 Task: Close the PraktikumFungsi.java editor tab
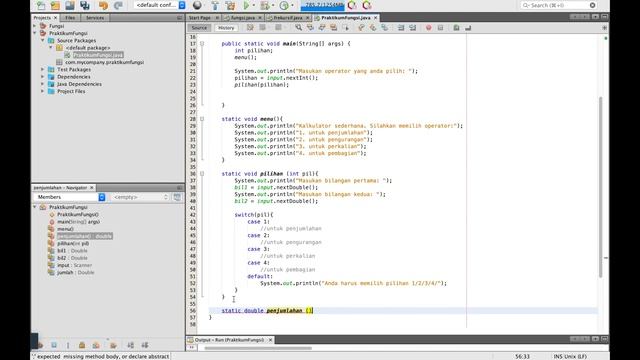(x=376, y=18)
